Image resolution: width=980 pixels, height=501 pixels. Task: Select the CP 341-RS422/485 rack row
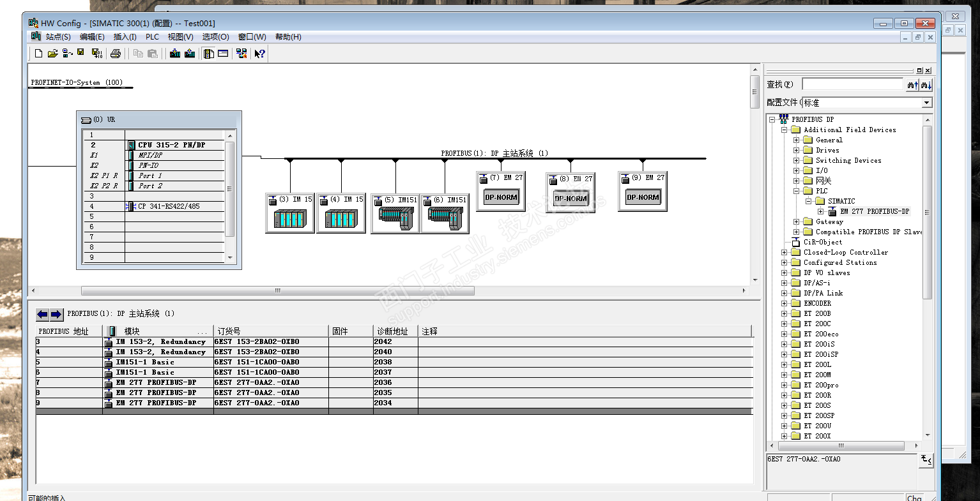coord(155,206)
